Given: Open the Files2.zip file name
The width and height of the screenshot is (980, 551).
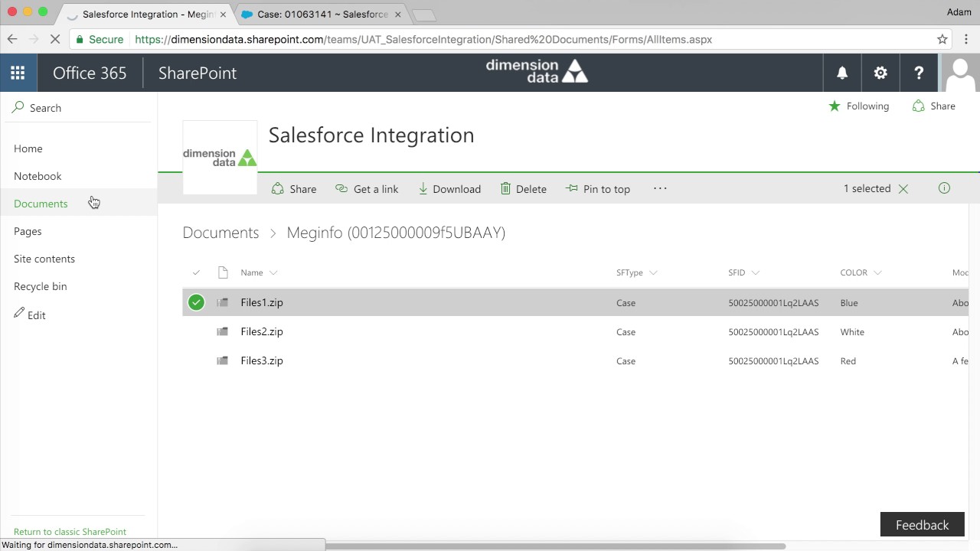Looking at the screenshot, I should click(262, 331).
